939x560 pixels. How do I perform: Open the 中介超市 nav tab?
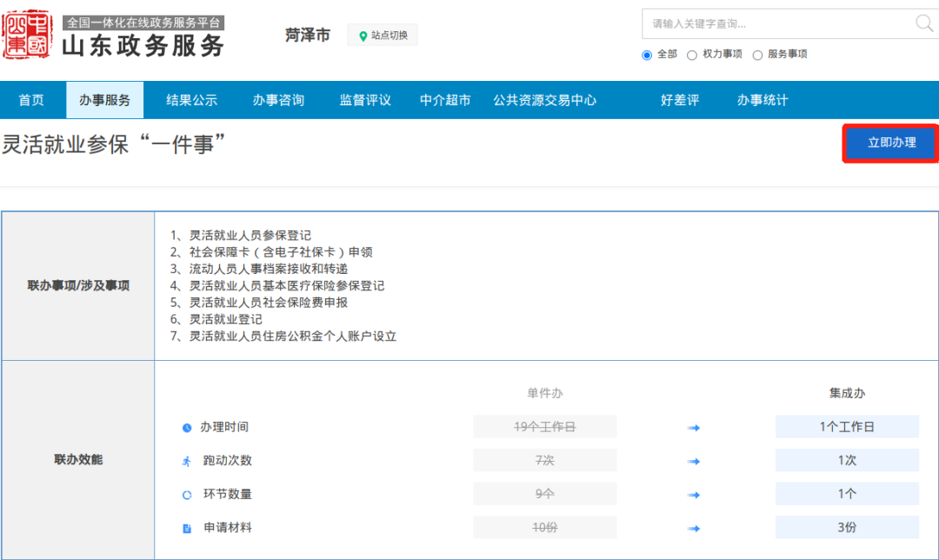point(445,100)
